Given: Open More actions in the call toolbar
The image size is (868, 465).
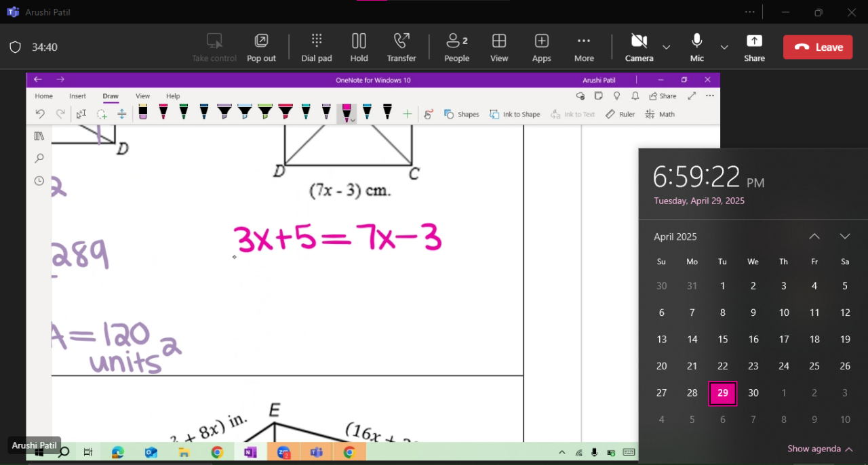Looking at the screenshot, I should (x=584, y=47).
